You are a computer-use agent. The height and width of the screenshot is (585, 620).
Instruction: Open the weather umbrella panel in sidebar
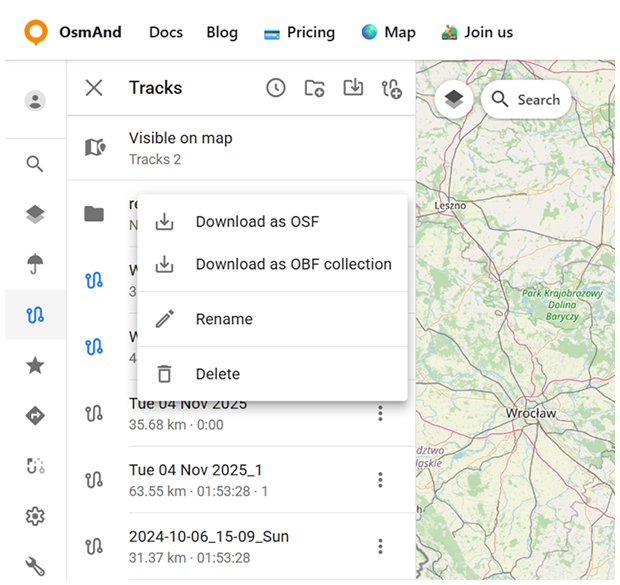(x=35, y=264)
